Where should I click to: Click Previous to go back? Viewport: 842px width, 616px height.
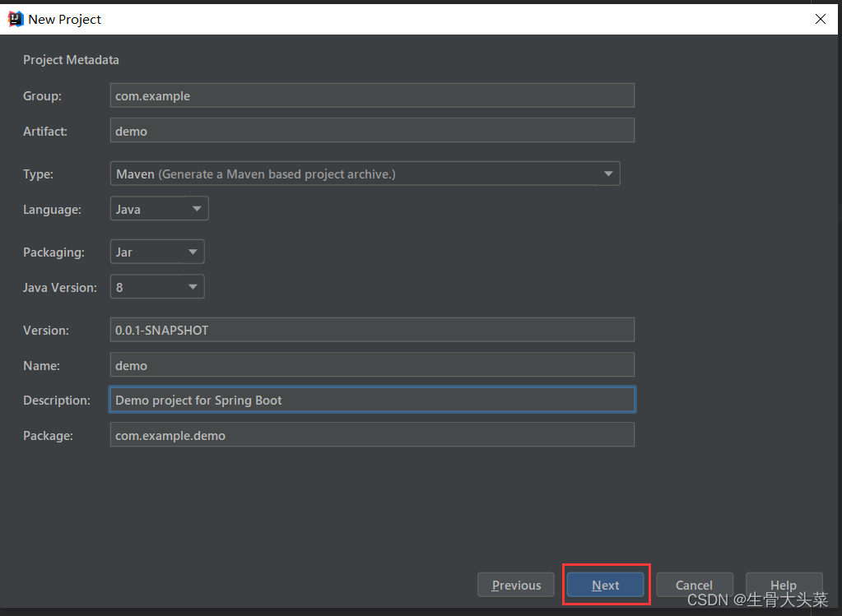pyautogui.click(x=515, y=584)
